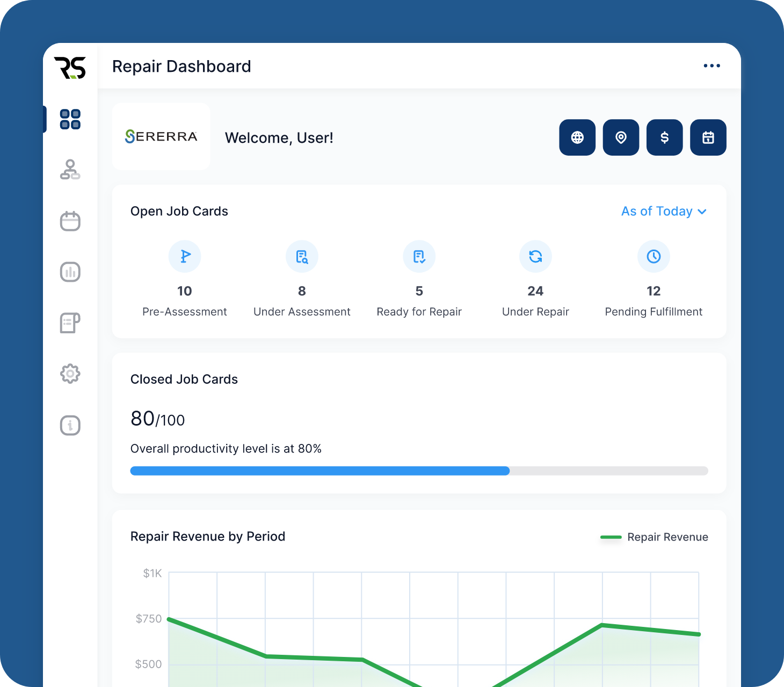Click the location pin button
This screenshot has height=687, width=784.
coord(621,137)
